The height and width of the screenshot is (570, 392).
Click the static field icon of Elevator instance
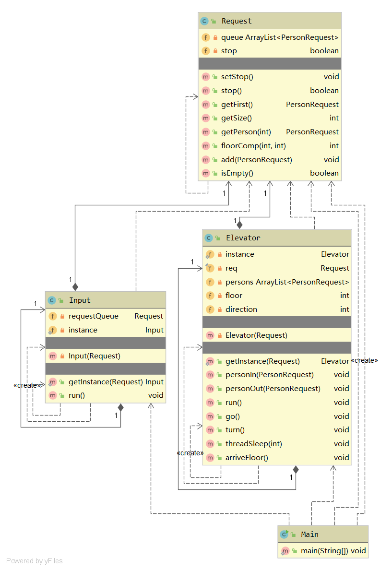tap(210, 254)
